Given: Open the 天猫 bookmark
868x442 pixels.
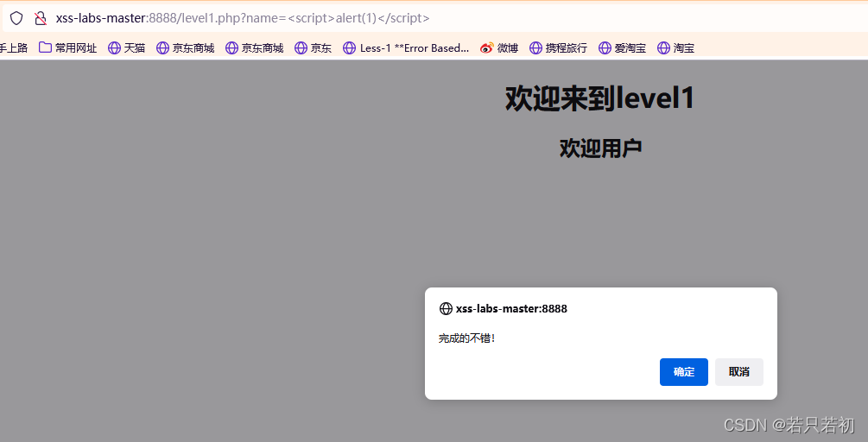Looking at the screenshot, I should tap(127, 48).
